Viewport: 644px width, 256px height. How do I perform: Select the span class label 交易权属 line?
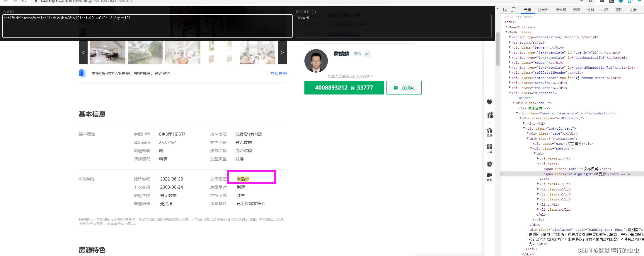tap(577, 169)
